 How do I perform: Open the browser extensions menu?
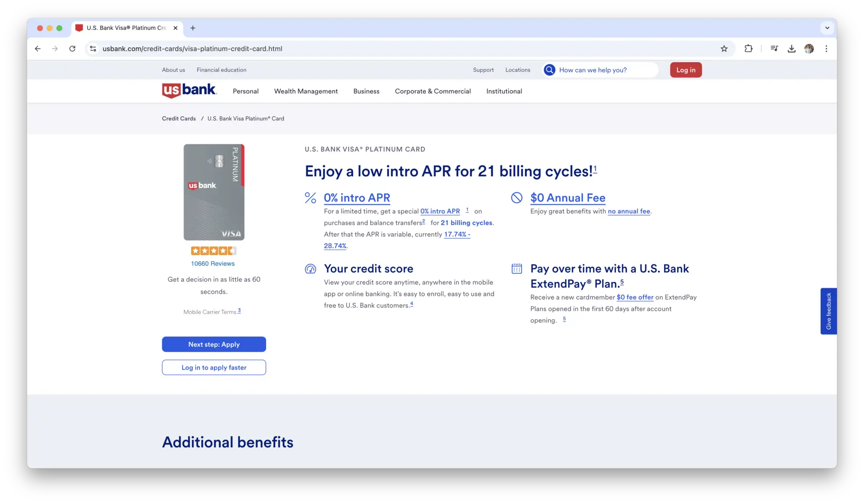pos(748,49)
